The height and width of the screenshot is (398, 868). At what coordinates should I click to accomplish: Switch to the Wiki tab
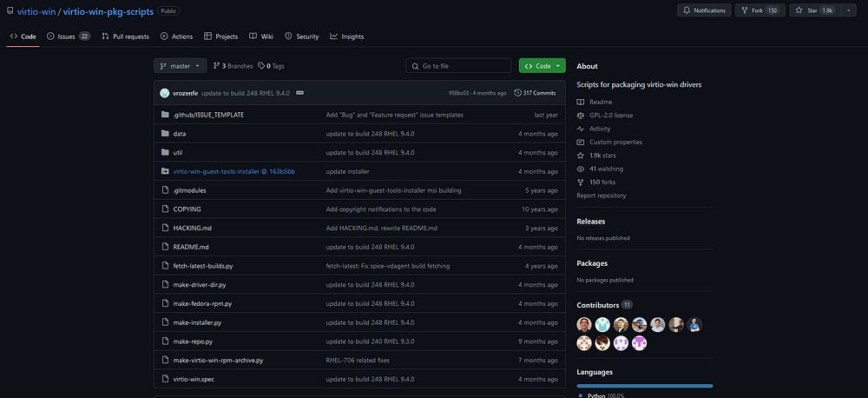(x=261, y=36)
